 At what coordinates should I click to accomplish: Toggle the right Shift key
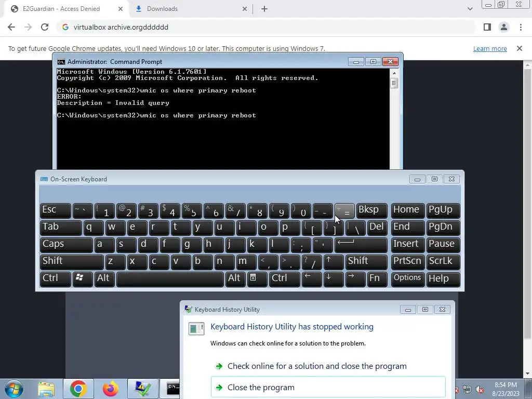point(366,262)
